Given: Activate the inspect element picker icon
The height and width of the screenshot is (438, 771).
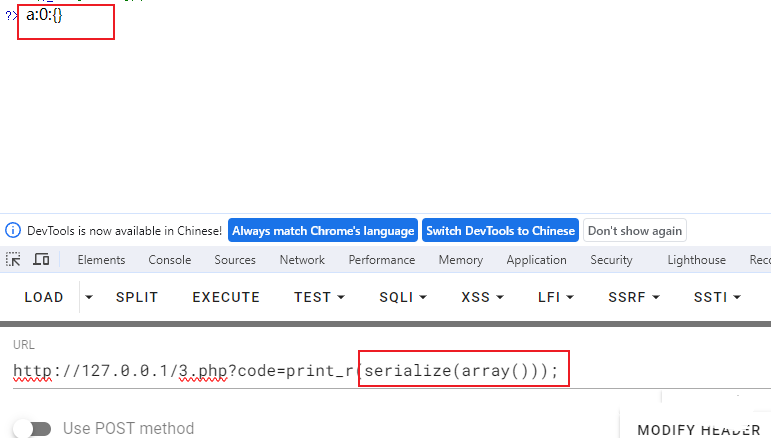Looking at the screenshot, I should [13, 259].
